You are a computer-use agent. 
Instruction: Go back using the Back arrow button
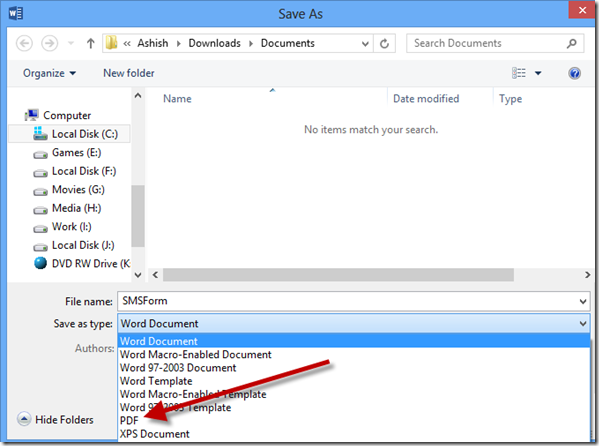tap(24, 43)
